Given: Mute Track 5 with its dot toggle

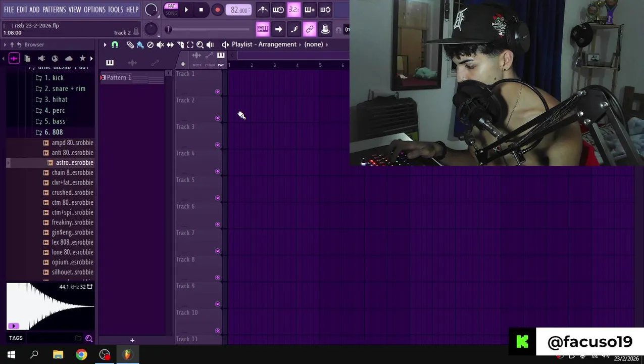Looking at the screenshot, I should pos(218,198).
